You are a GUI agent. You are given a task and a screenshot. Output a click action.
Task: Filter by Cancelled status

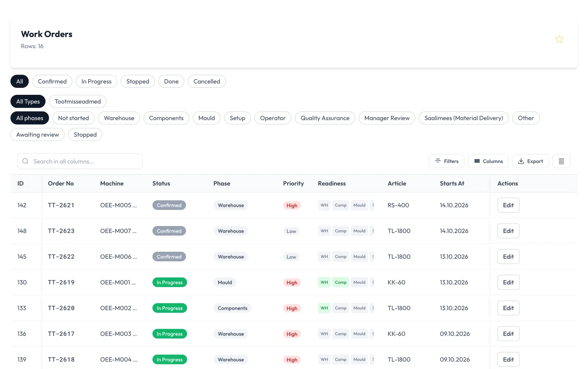coord(207,82)
